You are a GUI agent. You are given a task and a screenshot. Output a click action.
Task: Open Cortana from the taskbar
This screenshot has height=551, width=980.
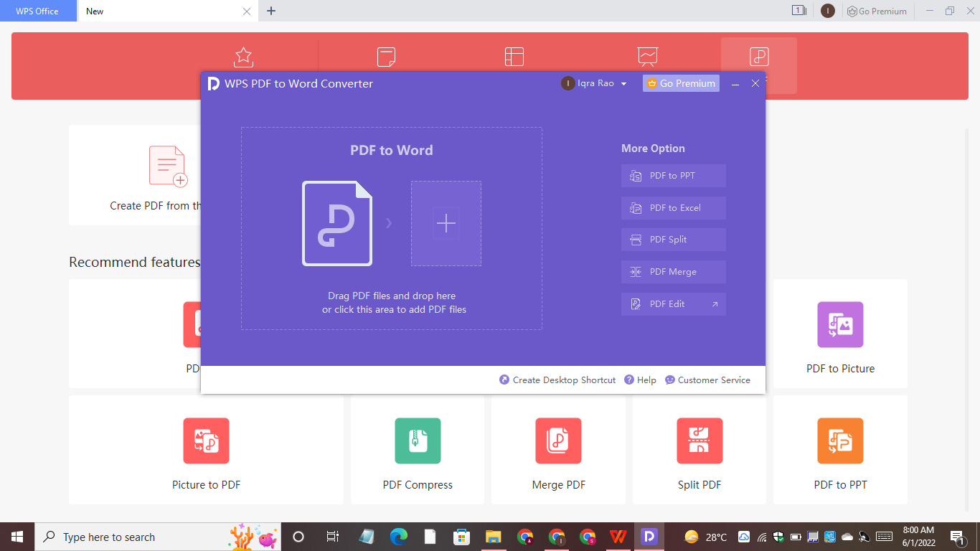click(298, 537)
